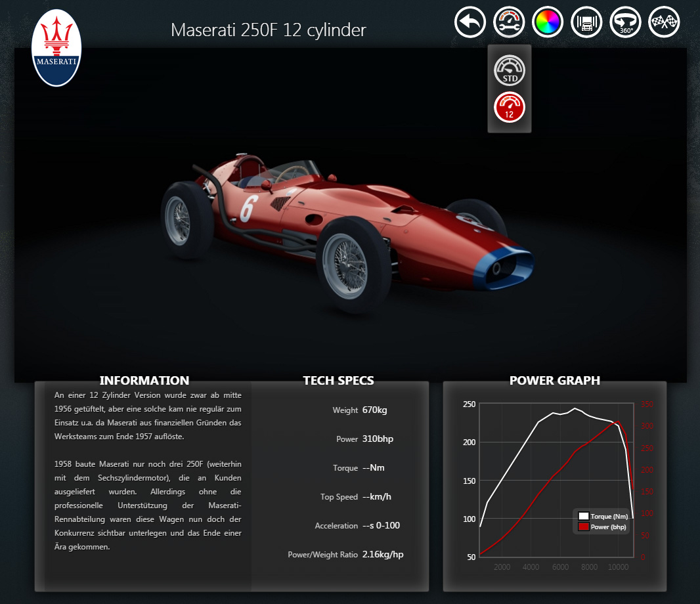
Task: Open the color wheel paint selector
Action: click(x=548, y=22)
